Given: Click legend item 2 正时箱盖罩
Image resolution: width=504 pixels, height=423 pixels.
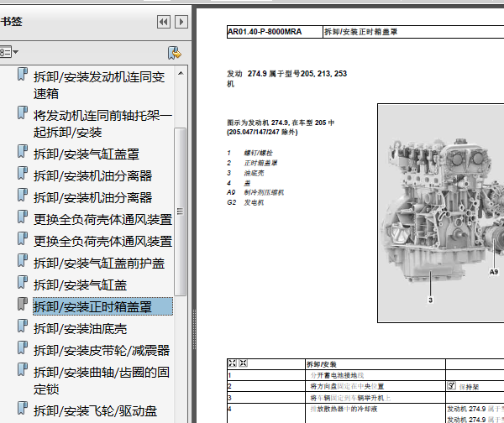Looking at the screenshot, I should point(252,163).
